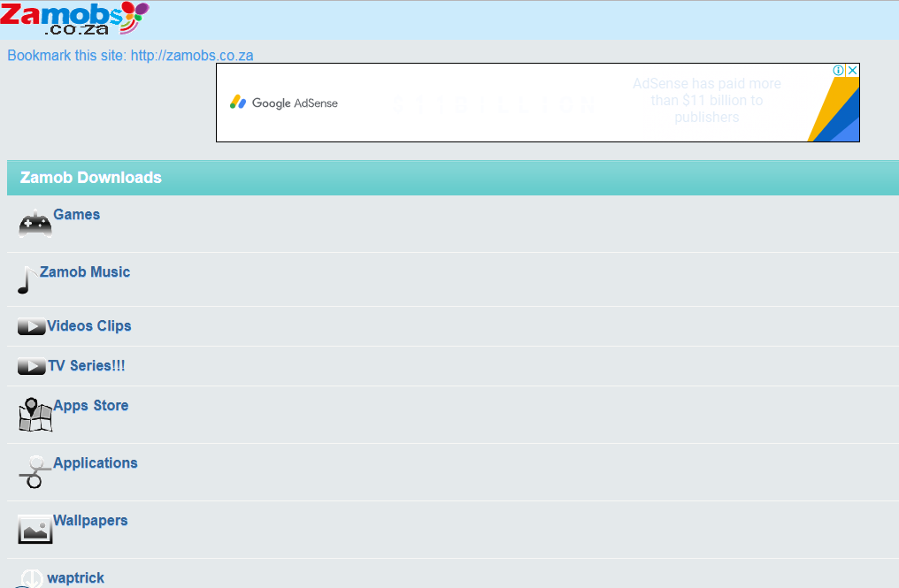Open TV Series!!! link
Screen dimensions: 899x588
click(x=87, y=366)
